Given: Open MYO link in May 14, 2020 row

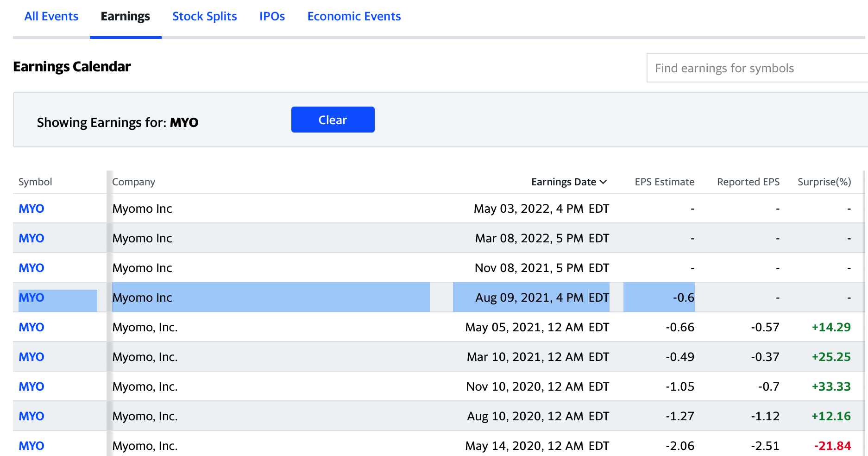Looking at the screenshot, I should pyautogui.click(x=31, y=446).
